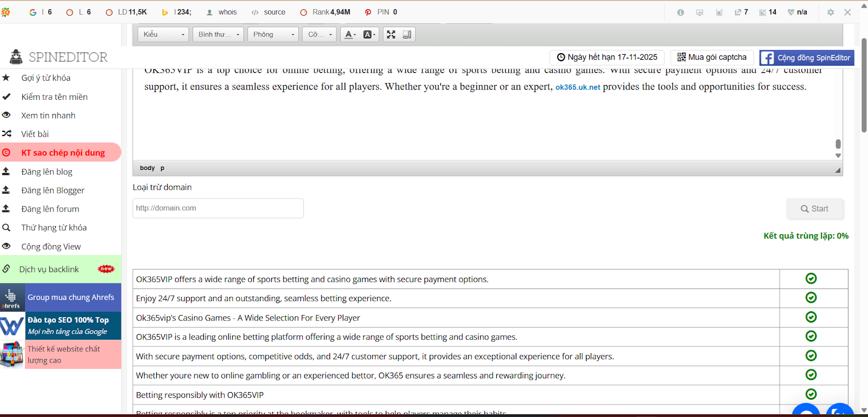
Task: Open Gợi ý từ khóa menu item
Action: (x=46, y=78)
